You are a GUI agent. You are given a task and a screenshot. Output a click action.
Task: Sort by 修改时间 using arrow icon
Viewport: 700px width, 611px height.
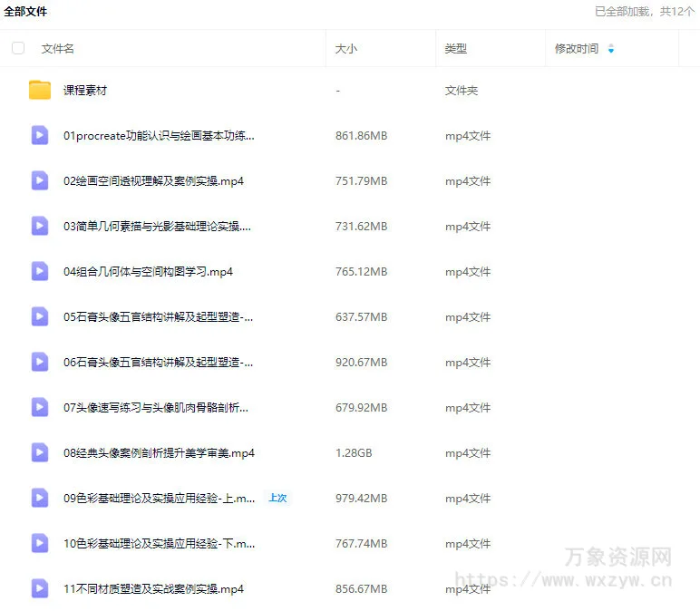[x=611, y=49]
